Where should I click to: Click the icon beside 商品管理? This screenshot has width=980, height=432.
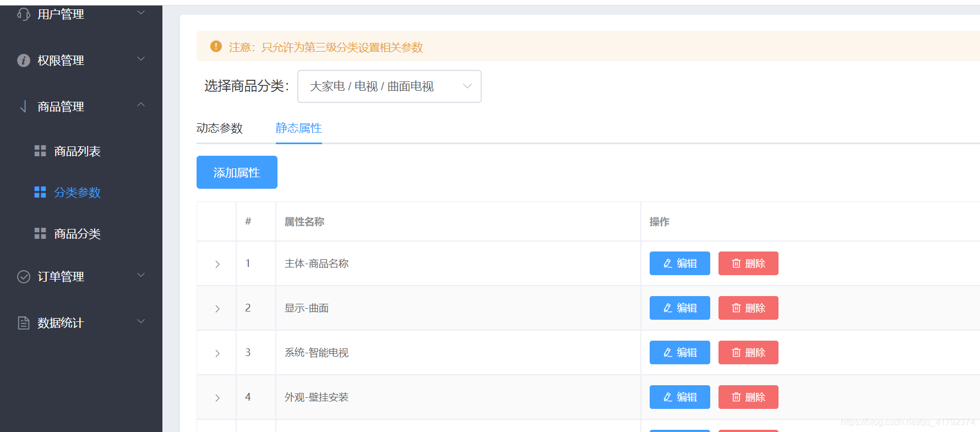pos(24,106)
